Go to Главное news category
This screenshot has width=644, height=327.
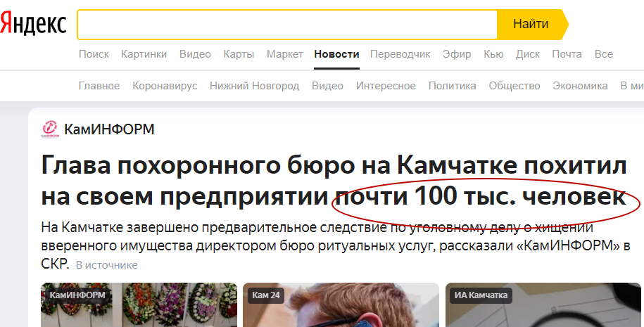99,86
